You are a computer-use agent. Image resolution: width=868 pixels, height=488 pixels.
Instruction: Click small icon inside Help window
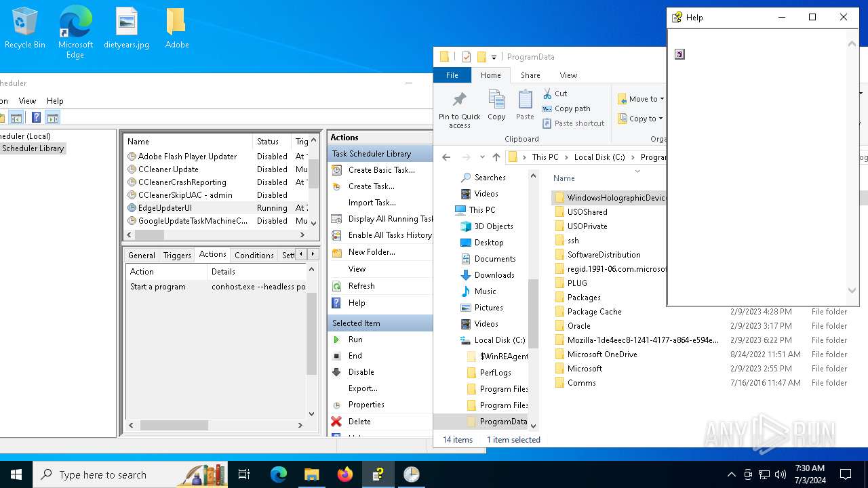coord(680,54)
